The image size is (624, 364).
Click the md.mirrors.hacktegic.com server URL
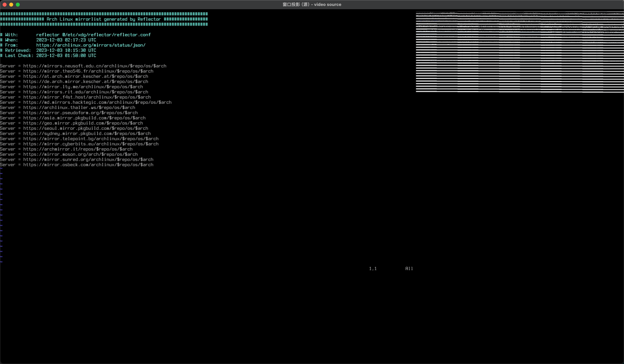97,102
